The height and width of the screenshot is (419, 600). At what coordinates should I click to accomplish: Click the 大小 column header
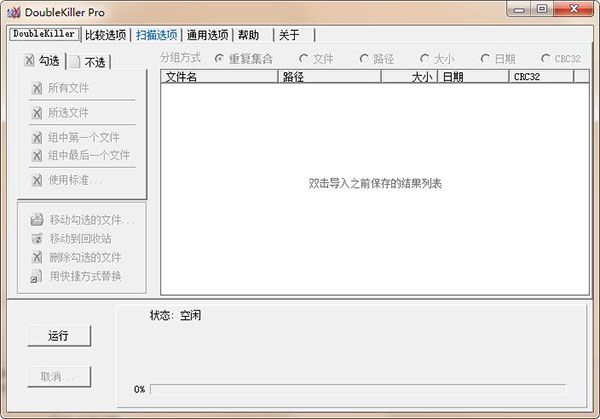(410, 76)
